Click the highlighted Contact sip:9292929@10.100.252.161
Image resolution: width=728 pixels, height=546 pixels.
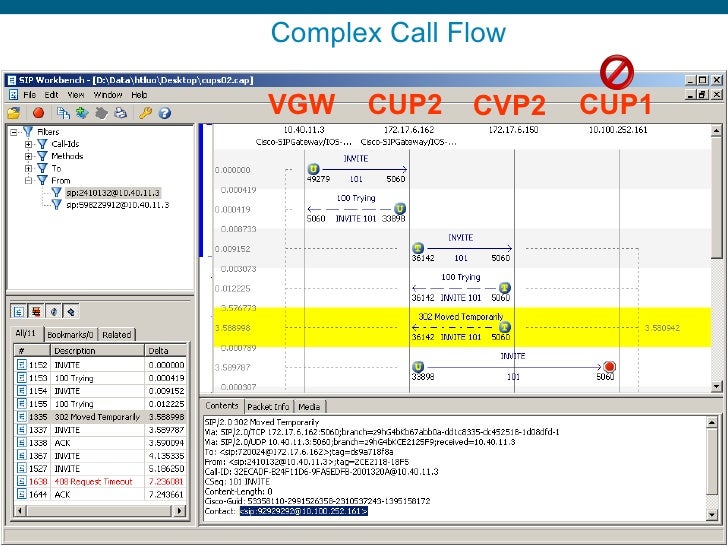pyautogui.click(x=304, y=511)
